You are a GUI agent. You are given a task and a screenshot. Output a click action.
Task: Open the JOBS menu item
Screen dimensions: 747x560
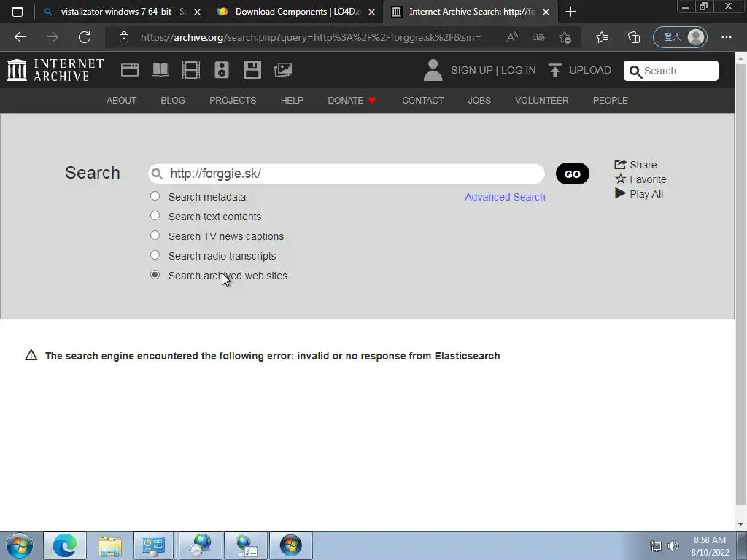[479, 101]
